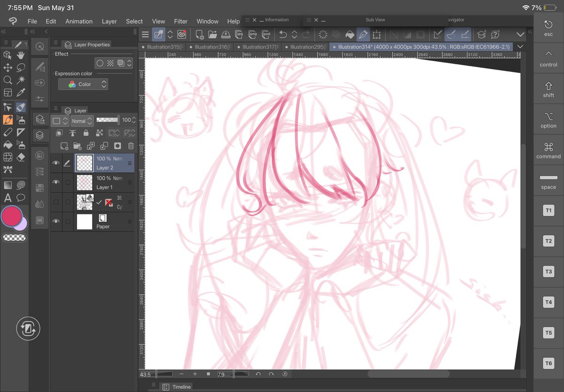
Task: Select the Zoom magnifier tool
Action: coord(8,80)
